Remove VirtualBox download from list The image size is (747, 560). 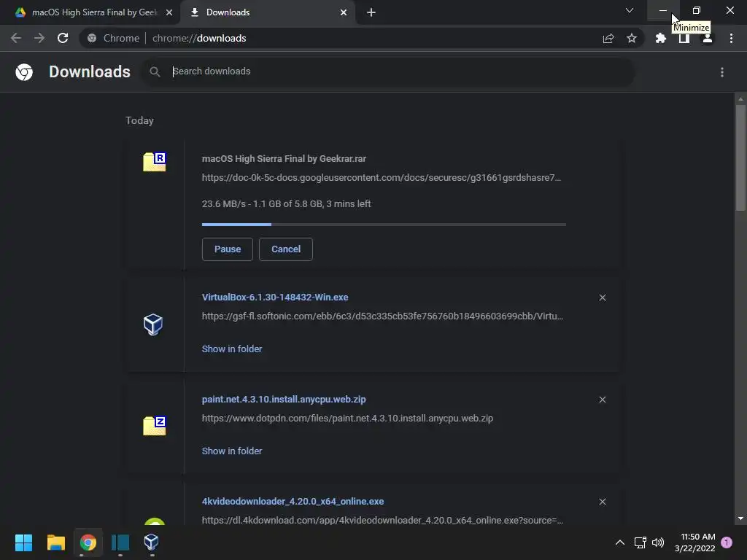[x=603, y=297]
